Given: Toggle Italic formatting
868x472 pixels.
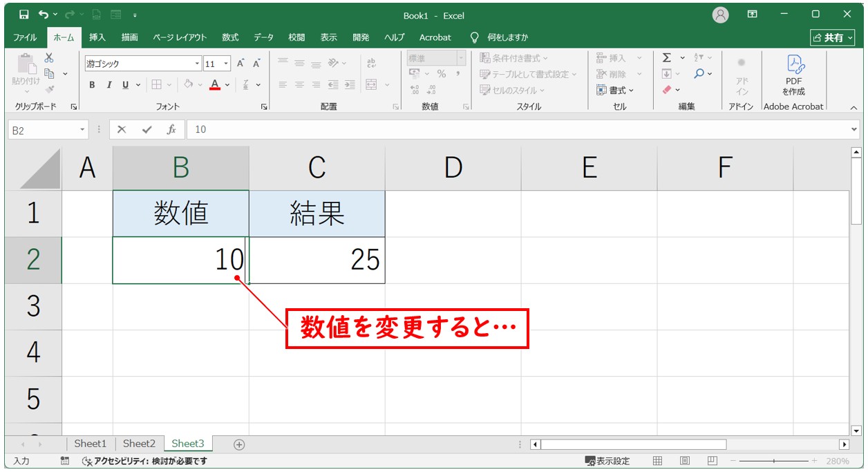Looking at the screenshot, I should click(108, 85).
